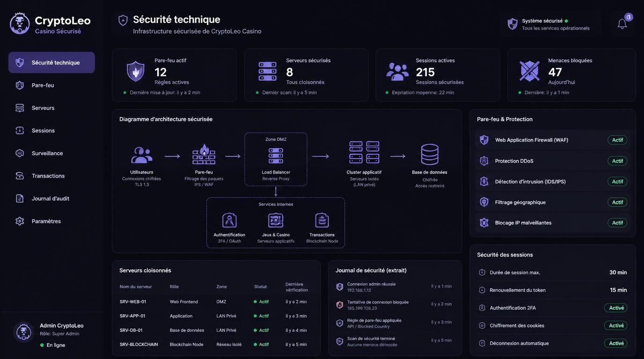This screenshot has height=359, width=644.
Task: Toggle the Authentification 2FA Activé badge
Action: pyautogui.click(x=616, y=308)
